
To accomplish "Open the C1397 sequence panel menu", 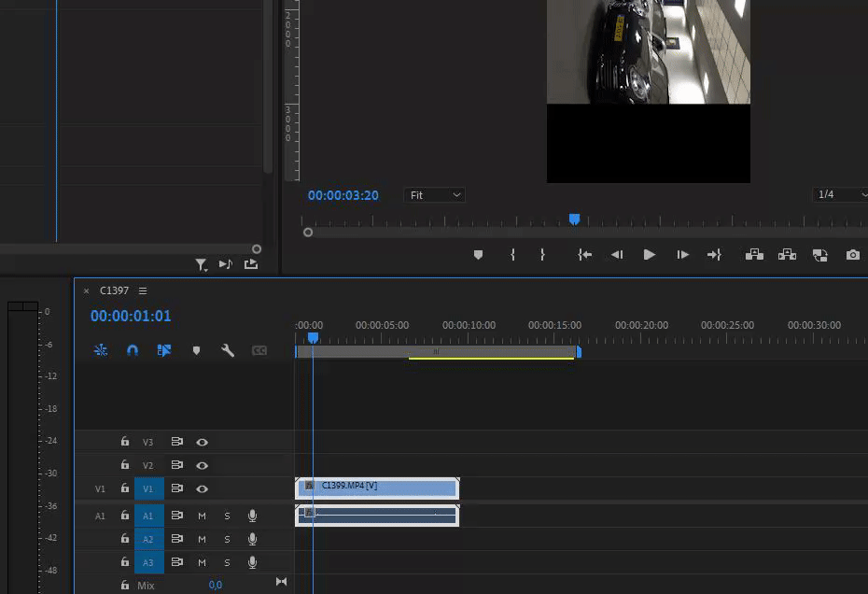I will [x=143, y=291].
